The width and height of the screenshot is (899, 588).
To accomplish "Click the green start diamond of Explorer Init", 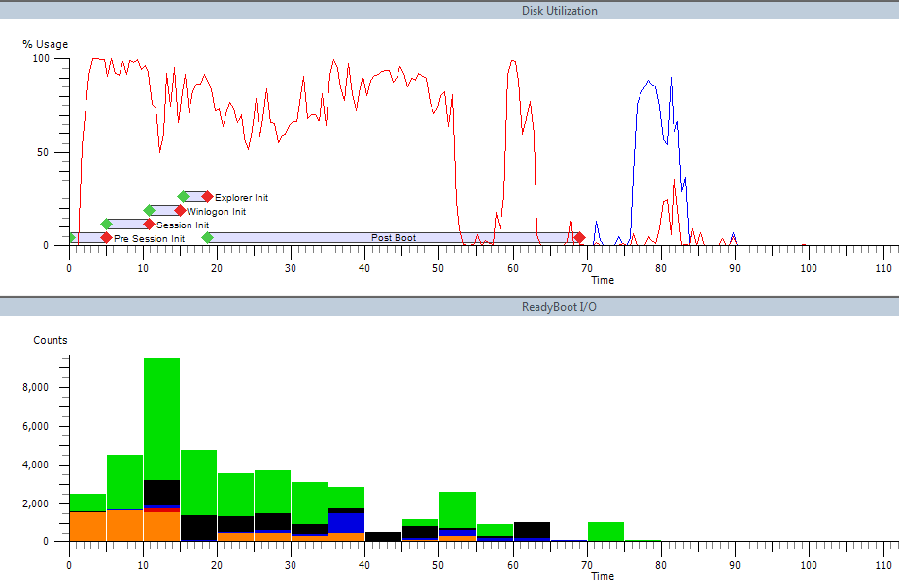I will (x=183, y=197).
